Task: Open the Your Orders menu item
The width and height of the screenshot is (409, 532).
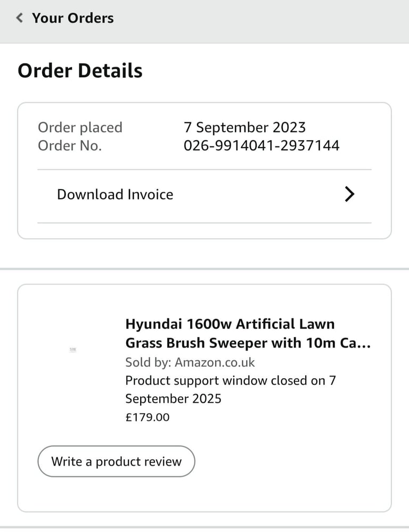Action: tap(73, 18)
